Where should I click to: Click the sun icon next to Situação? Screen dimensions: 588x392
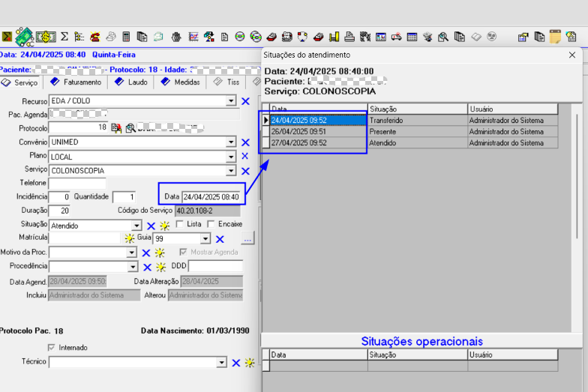(165, 226)
